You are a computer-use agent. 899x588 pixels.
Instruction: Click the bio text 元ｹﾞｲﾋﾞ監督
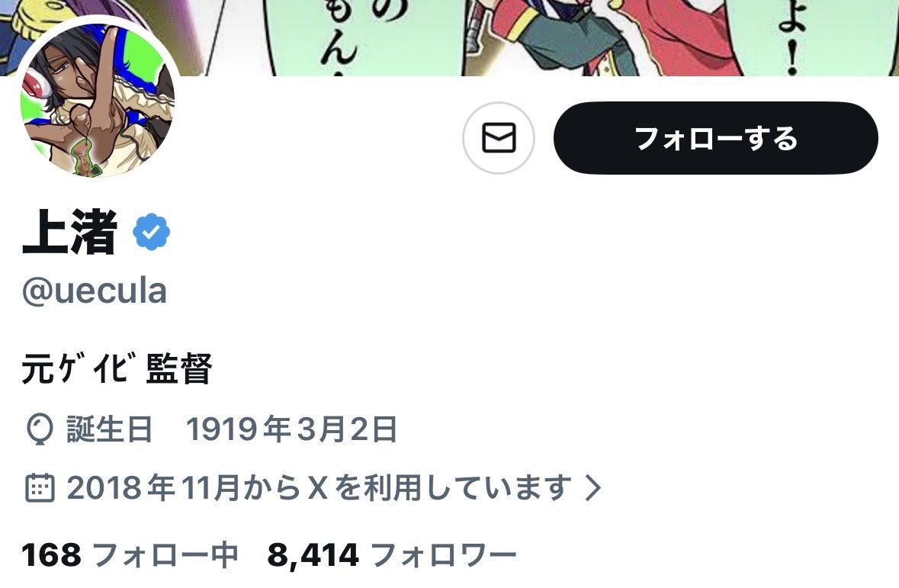point(117,369)
